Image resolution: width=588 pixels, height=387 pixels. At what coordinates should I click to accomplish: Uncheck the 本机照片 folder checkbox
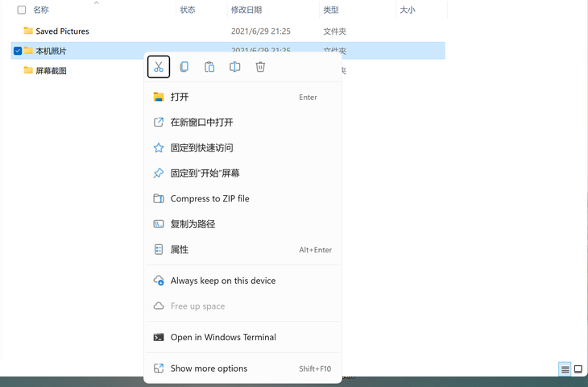point(18,51)
